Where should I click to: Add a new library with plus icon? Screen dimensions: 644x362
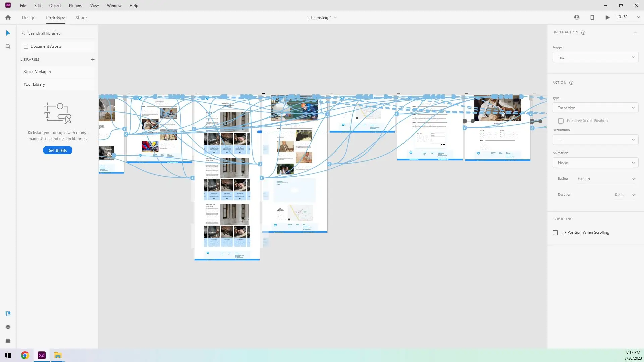tap(93, 59)
